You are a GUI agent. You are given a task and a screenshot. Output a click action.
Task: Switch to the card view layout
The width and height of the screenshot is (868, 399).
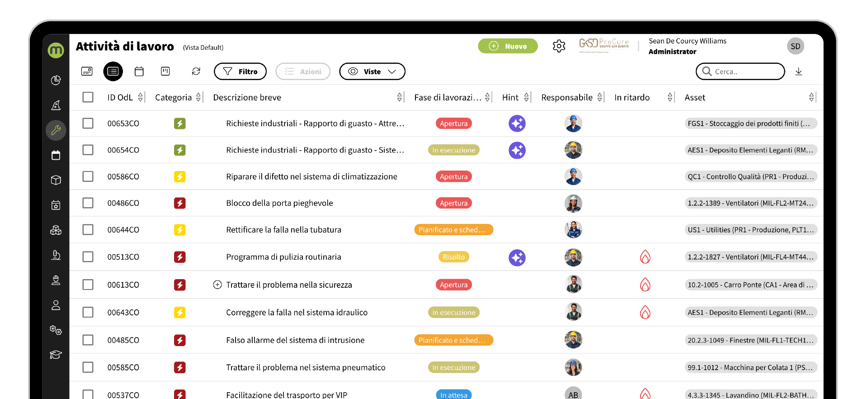[x=87, y=71]
